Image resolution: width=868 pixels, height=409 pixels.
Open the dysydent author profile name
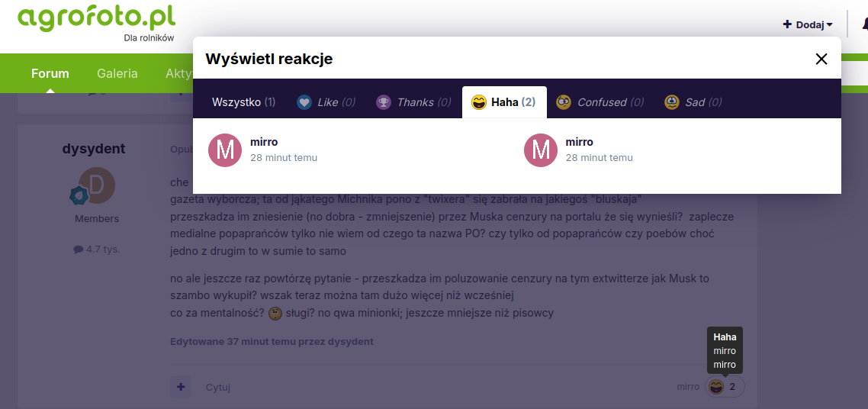(x=94, y=148)
